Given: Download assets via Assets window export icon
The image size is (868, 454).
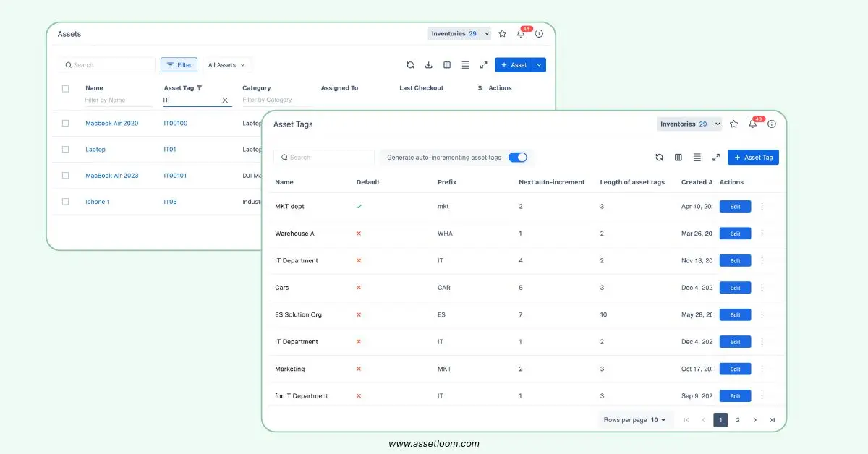Looking at the screenshot, I should point(429,65).
